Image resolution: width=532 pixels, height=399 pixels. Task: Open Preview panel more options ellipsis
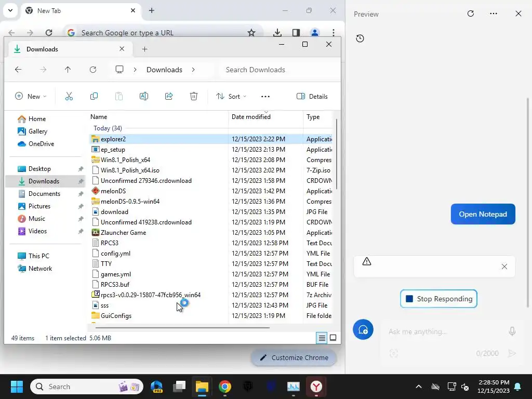pyautogui.click(x=494, y=14)
